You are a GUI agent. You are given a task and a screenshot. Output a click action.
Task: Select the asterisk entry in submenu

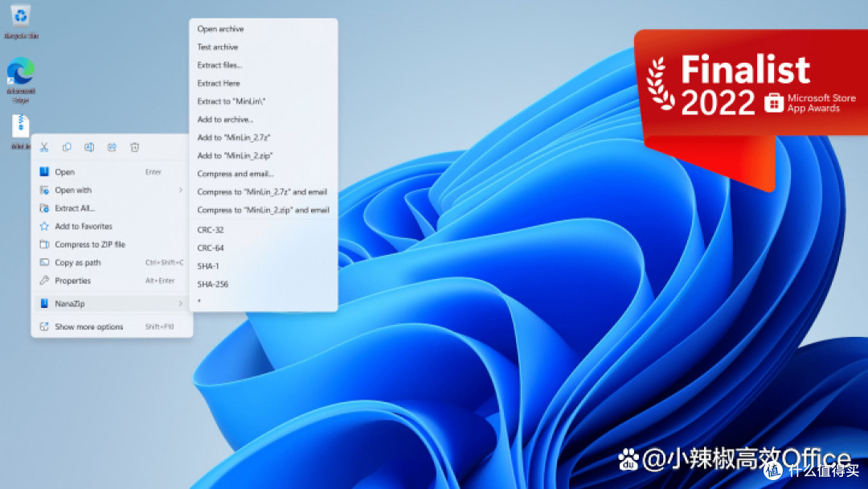(x=264, y=301)
